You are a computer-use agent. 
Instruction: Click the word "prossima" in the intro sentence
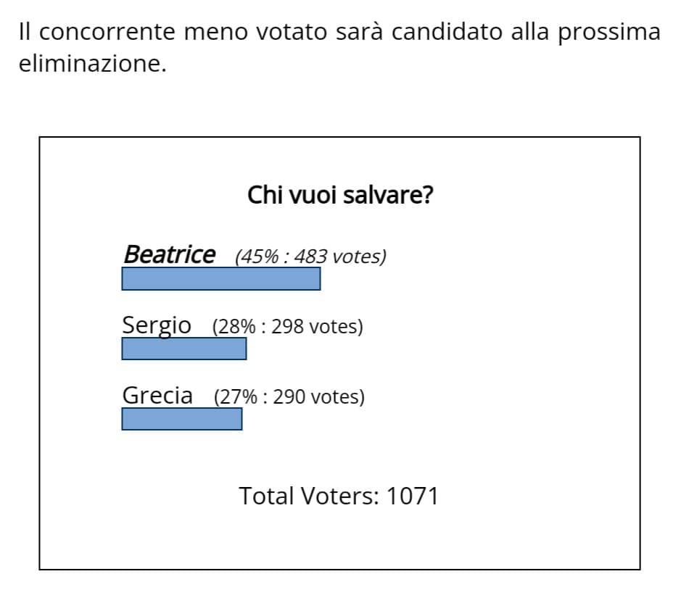(609, 33)
